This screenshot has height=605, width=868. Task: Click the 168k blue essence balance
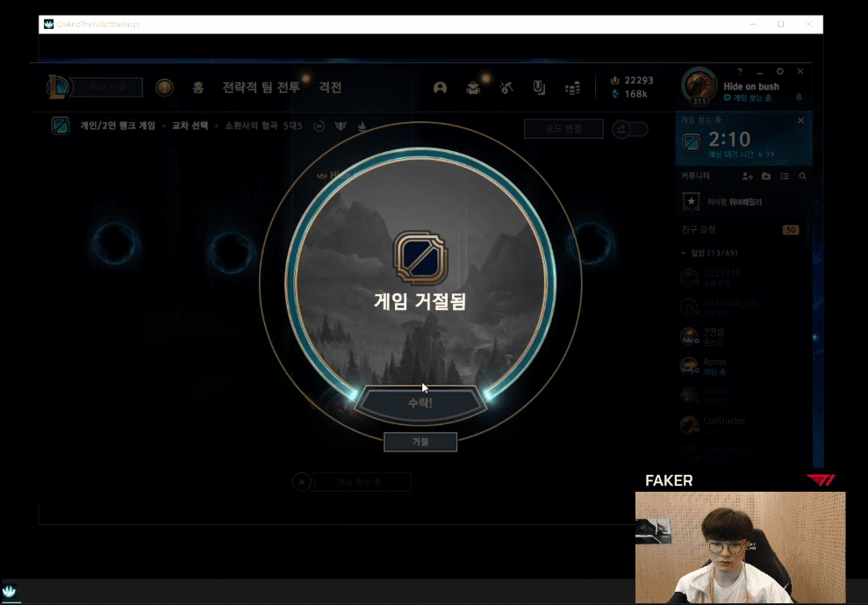click(x=629, y=94)
